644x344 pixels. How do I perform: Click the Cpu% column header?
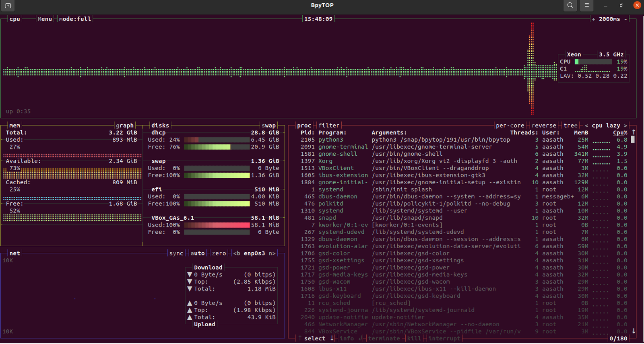pos(620,133)
